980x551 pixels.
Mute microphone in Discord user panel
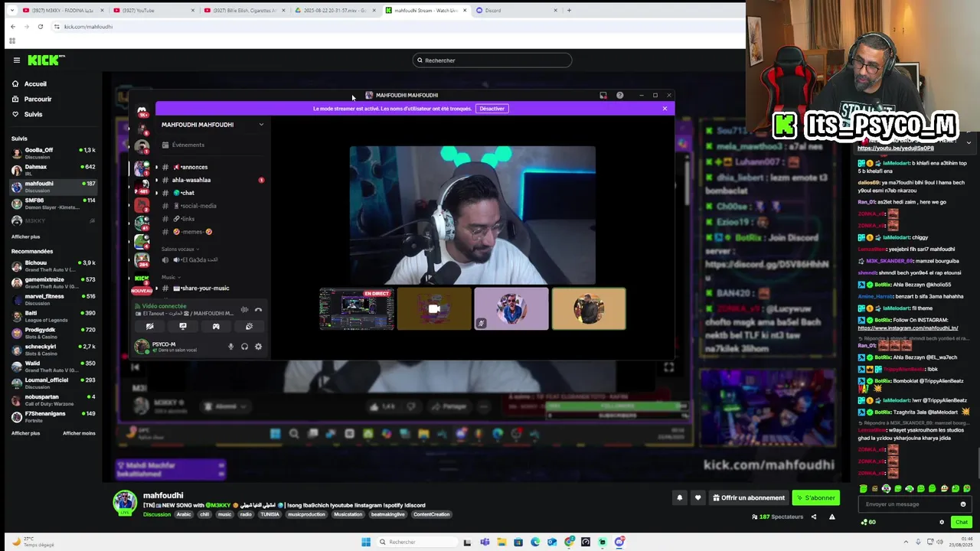click(x=230, y=347)
